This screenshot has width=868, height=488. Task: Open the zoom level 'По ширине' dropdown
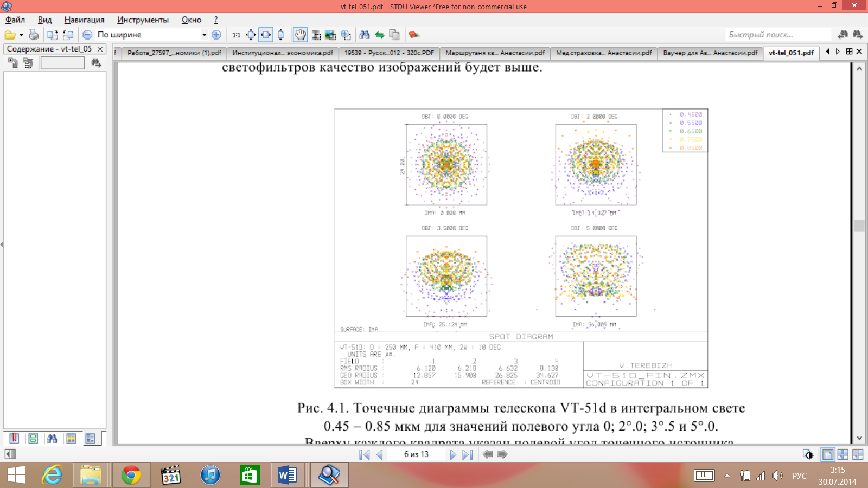[204, 35]
